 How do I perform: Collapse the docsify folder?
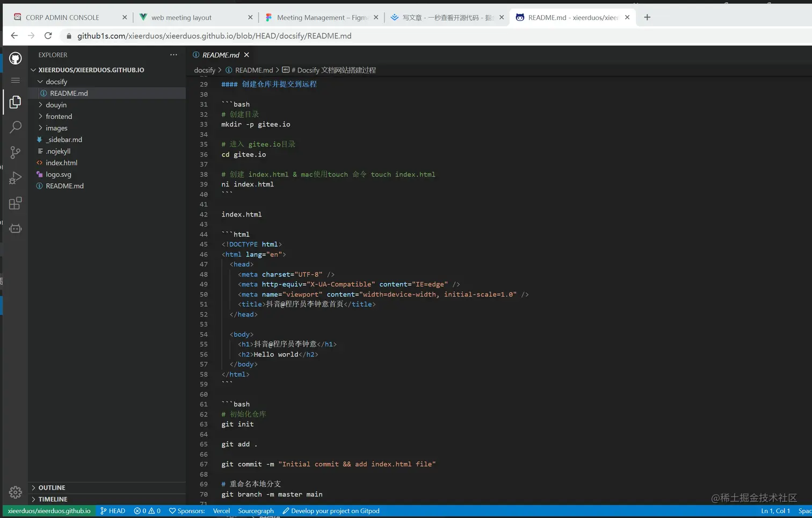pos(56,82)
